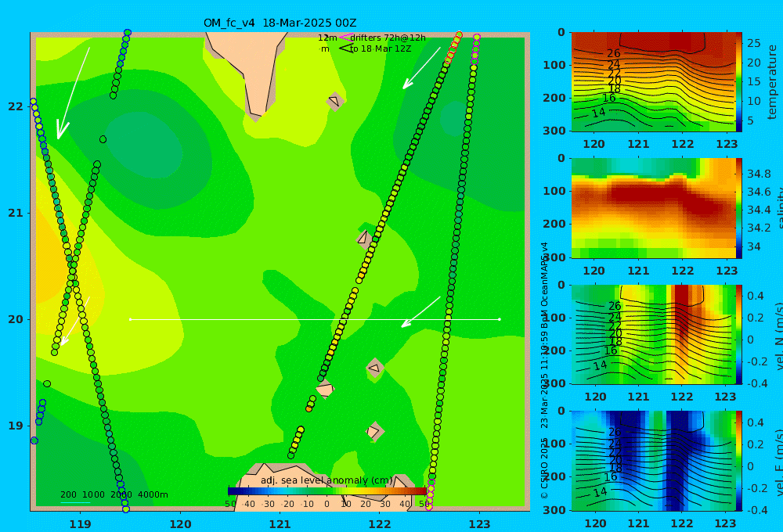Open the northward velocity cross-section panel
The height and width of the screenshot is (532, 783).
[654, 335]
